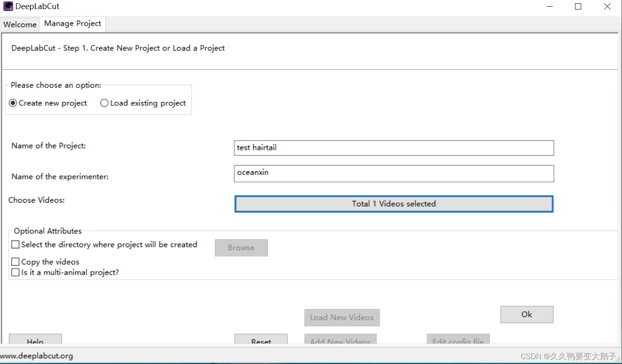Click Edit config file button
The height and width of the screenshot is (364, 622).
click(458, 339)
